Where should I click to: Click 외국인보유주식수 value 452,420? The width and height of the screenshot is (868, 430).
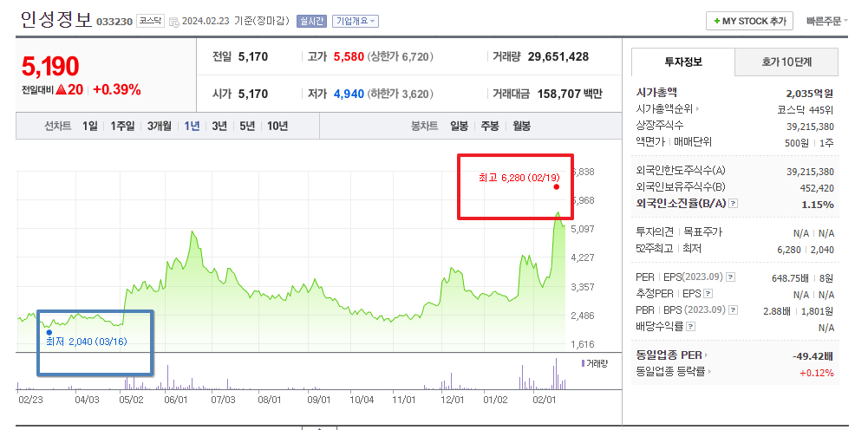tap(817, 188)
